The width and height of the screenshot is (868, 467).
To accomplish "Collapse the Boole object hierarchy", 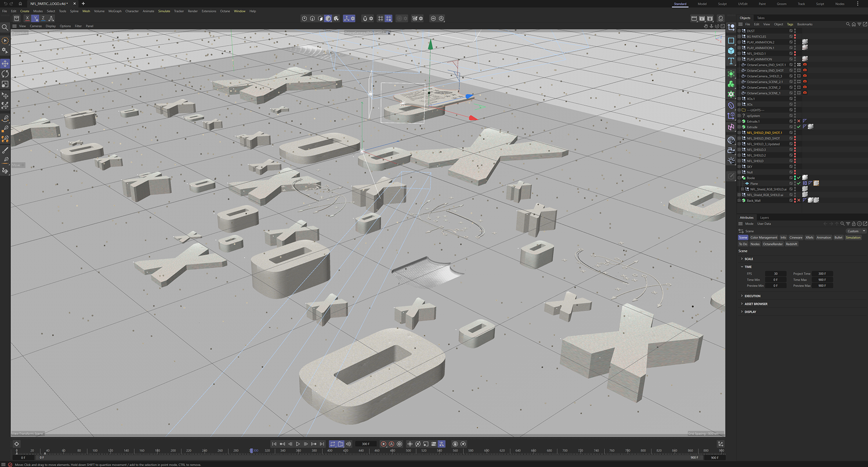I will tap(739, 178).
